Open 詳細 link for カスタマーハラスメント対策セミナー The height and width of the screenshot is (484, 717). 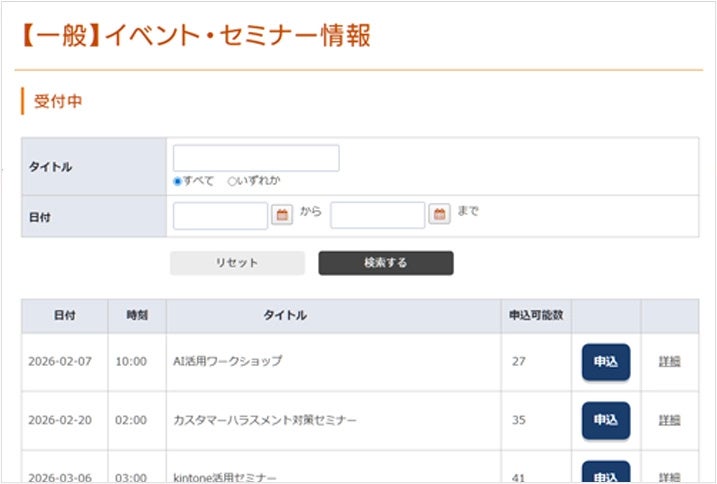[669, 420]
